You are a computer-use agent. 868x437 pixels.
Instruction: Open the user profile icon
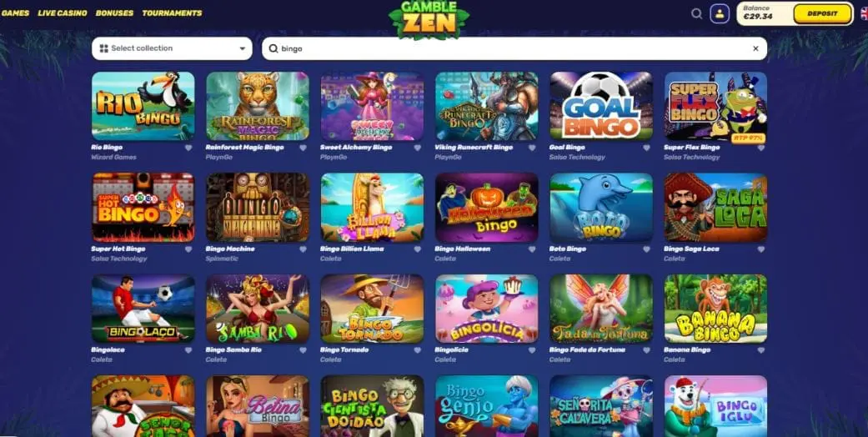pyautogui.click(x=720, y=14)
